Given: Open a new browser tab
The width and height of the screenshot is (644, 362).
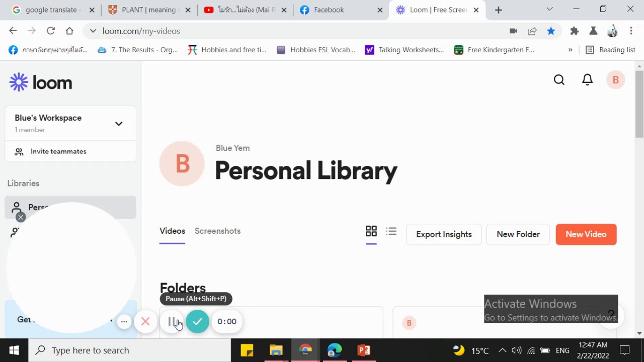Looking at the screenshot, I should tap(498, 10).
